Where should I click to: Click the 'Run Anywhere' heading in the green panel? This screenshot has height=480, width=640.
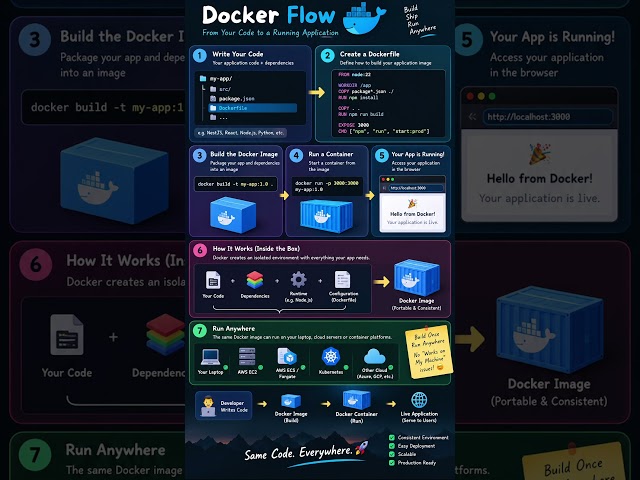pyautogui.click(x=233, y=329)
